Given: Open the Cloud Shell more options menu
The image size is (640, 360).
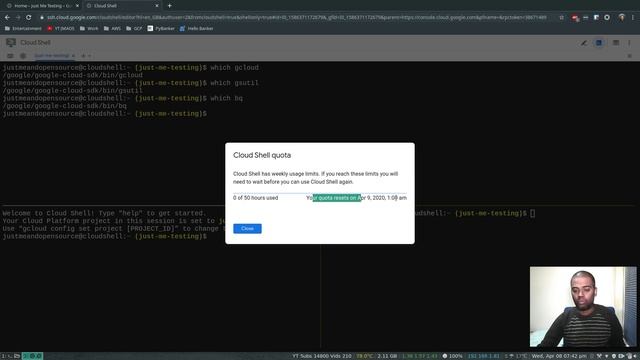Looking at the screenshot, I should (629, 43).
